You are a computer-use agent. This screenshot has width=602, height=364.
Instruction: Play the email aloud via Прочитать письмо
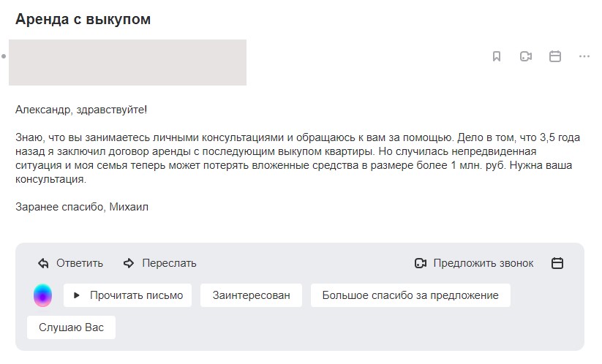(127, 295)
